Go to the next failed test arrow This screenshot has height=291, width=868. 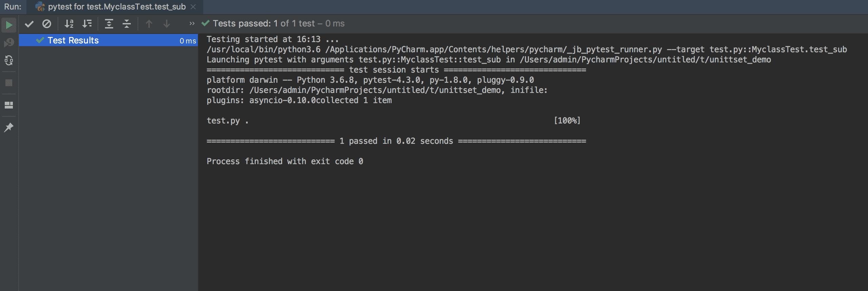point(167,24)
